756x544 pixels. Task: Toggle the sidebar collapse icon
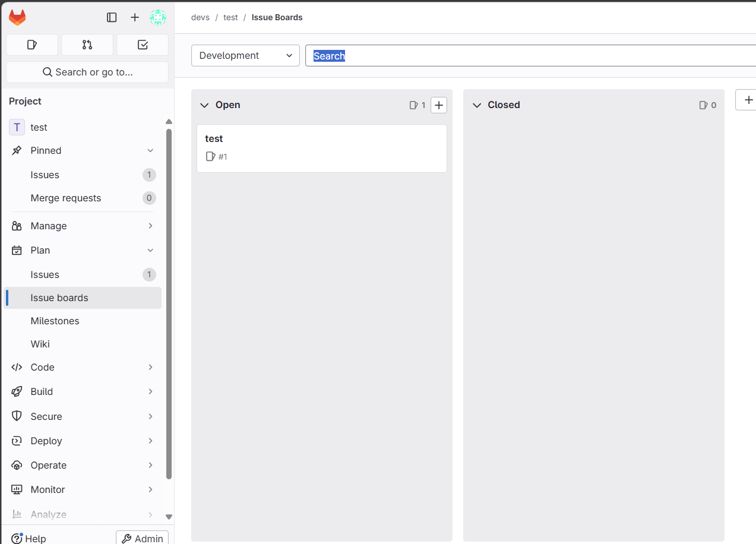point(112,17)
